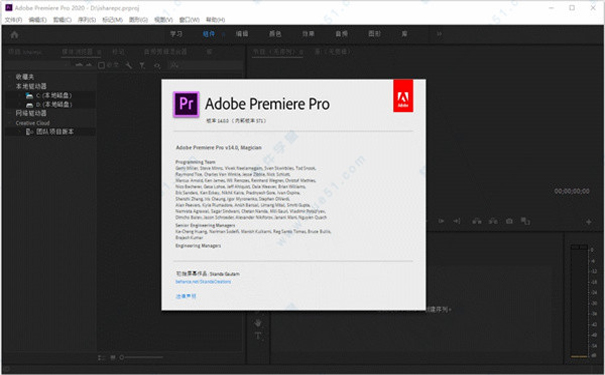Toggle the ingest checkbox in media browser
The image size is (605, 375).
pyautogui.click(x=101, y=66)
